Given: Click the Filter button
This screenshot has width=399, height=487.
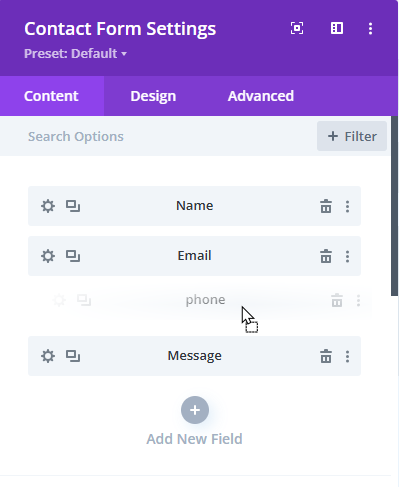Looking at the screenshot, I should [352, 136].
